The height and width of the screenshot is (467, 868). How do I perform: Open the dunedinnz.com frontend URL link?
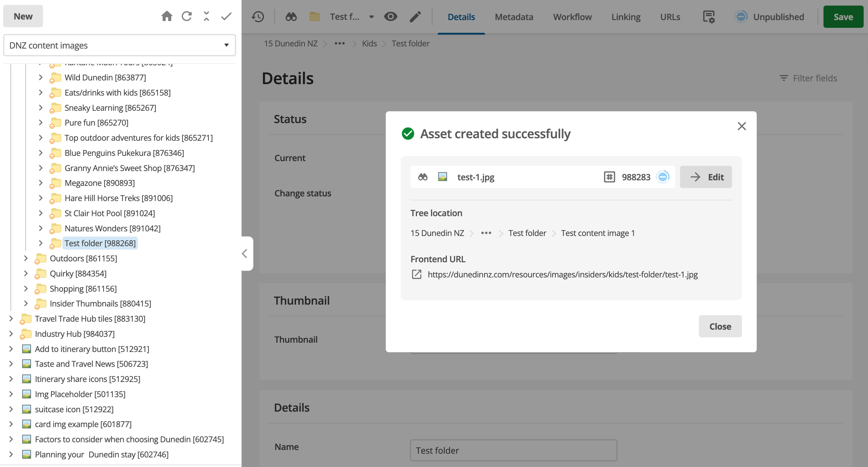562,274
